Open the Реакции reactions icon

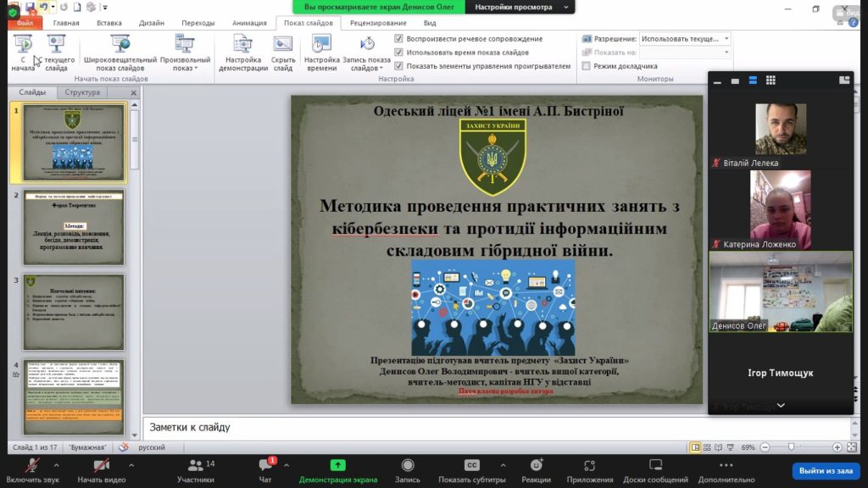536,465
